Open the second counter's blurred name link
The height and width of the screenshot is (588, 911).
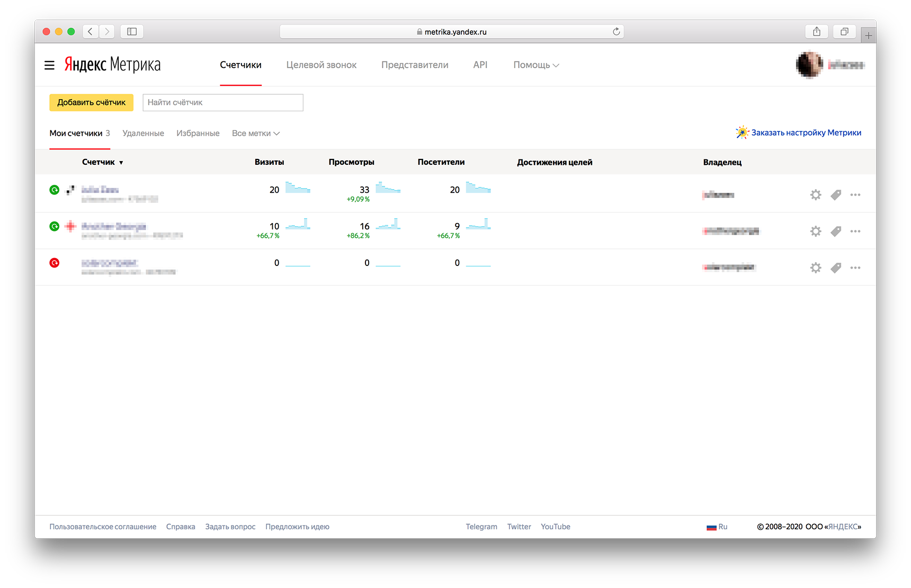click(114, 226)
